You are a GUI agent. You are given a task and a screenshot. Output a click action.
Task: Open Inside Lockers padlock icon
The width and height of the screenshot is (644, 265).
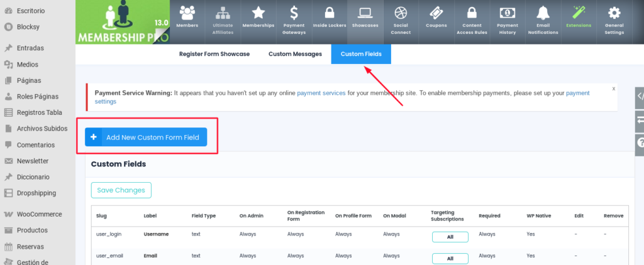330,13
